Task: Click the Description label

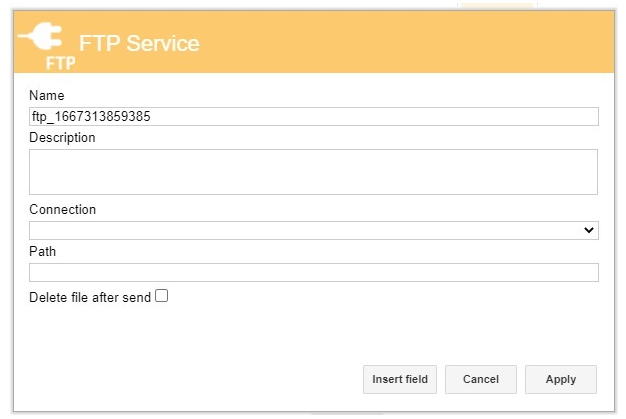Action: pyautogui.click(x=62, y=138)
